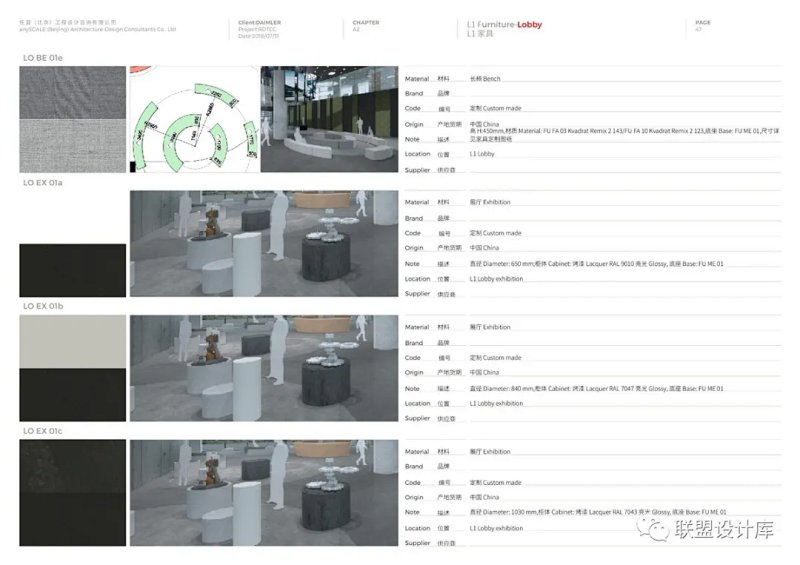
Task: Click the 联盟设计库 watermark text
Action: click(724, 529)
